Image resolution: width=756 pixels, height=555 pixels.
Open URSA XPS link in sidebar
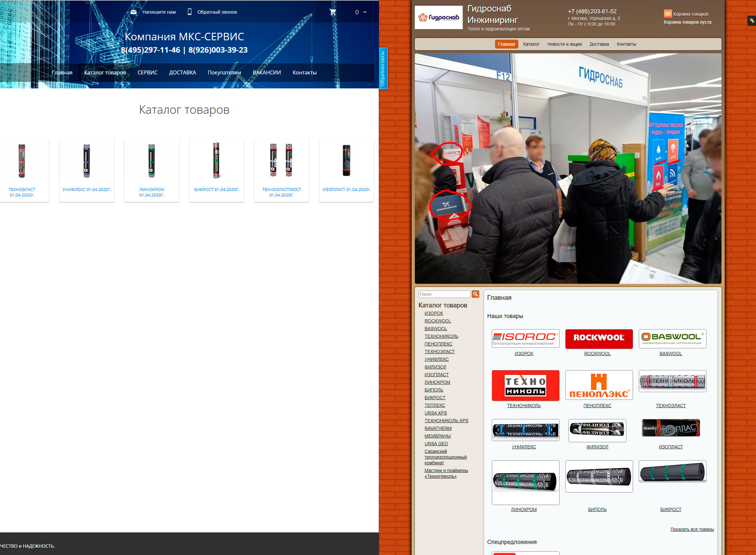point(436,413)
